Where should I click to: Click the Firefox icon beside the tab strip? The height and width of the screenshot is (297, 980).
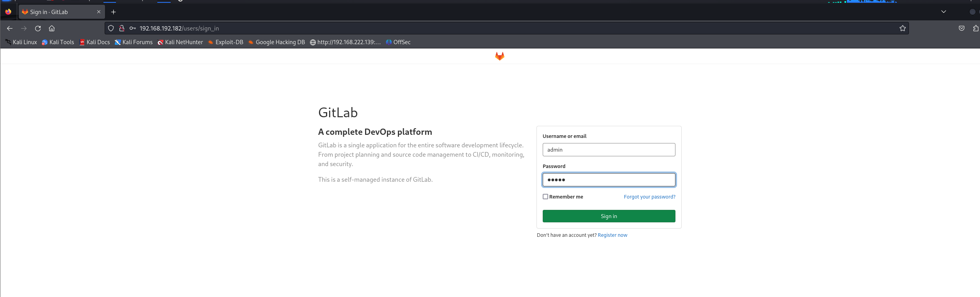(8, 12)
